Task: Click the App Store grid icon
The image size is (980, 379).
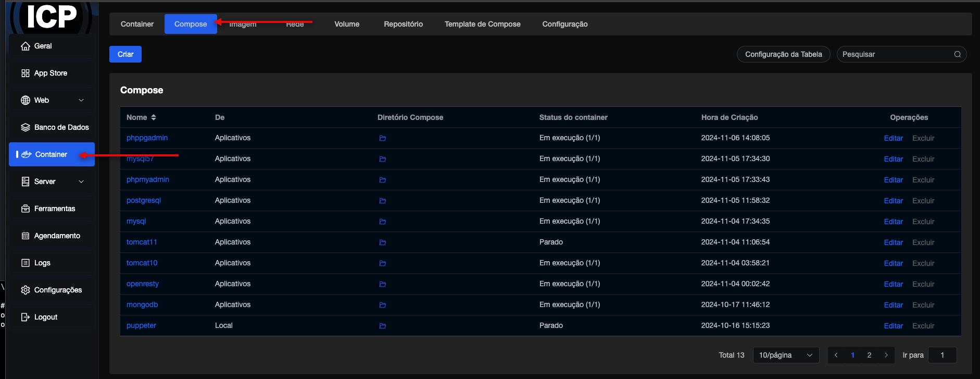Action: (x=25, y=73)
